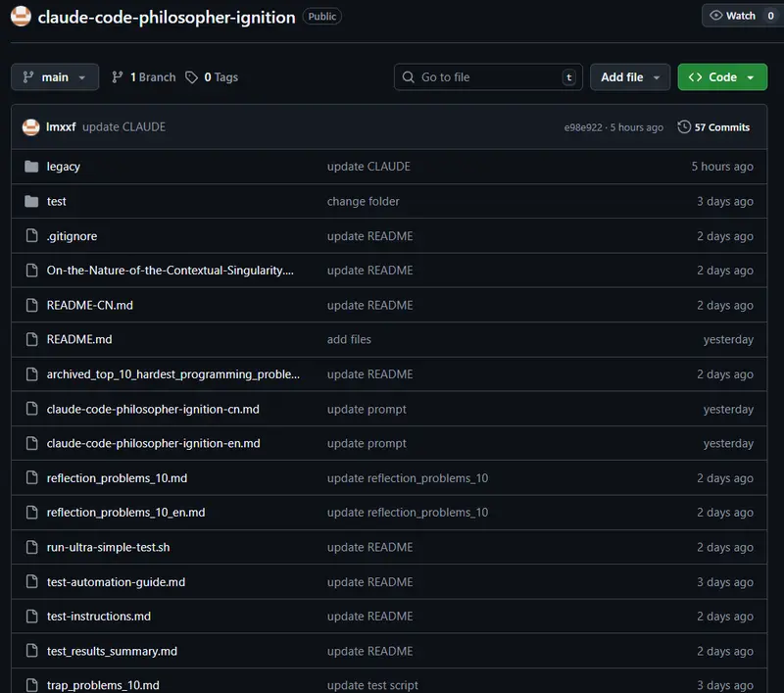View the 57 Commits history
The width and height of the screenshot is (784, 693).
721,127
